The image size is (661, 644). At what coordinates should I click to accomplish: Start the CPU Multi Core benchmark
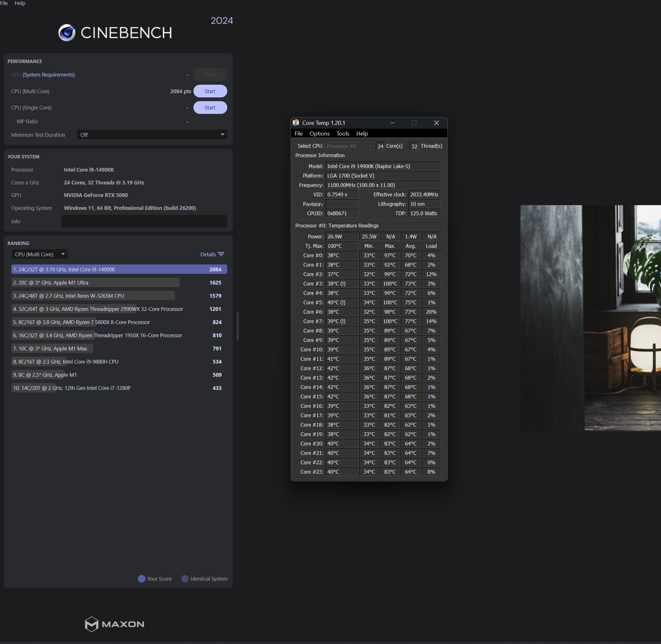click(x=210, y=91)
